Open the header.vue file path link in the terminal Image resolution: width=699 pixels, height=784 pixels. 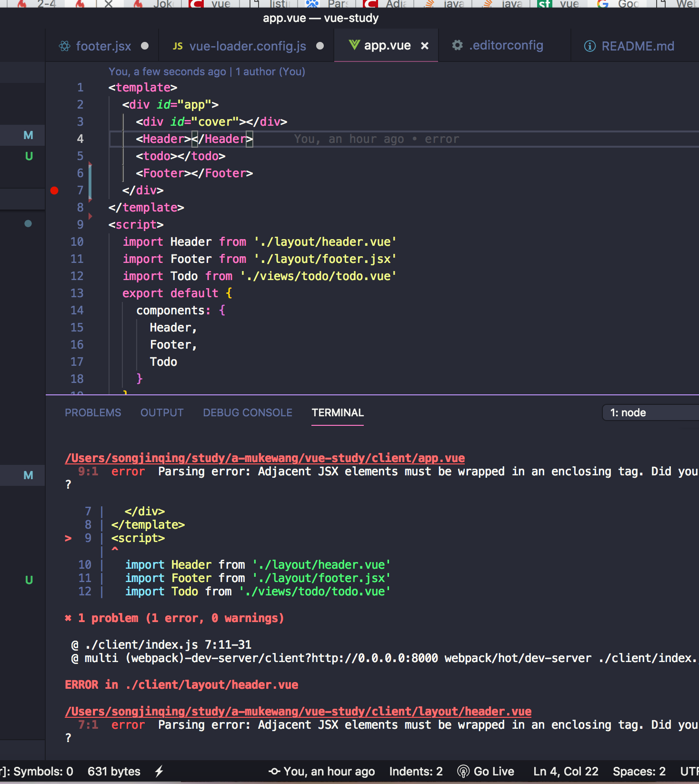pos(298,712)
